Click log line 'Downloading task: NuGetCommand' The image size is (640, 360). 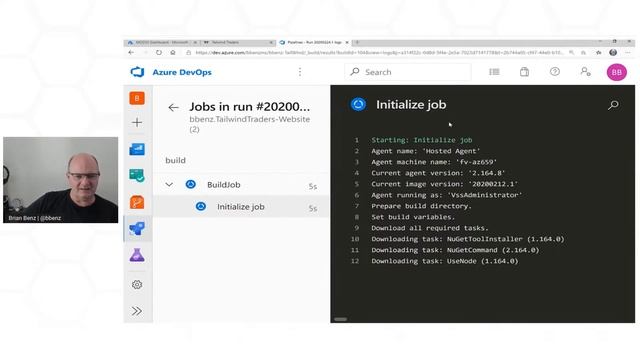(x=455, y=250)
